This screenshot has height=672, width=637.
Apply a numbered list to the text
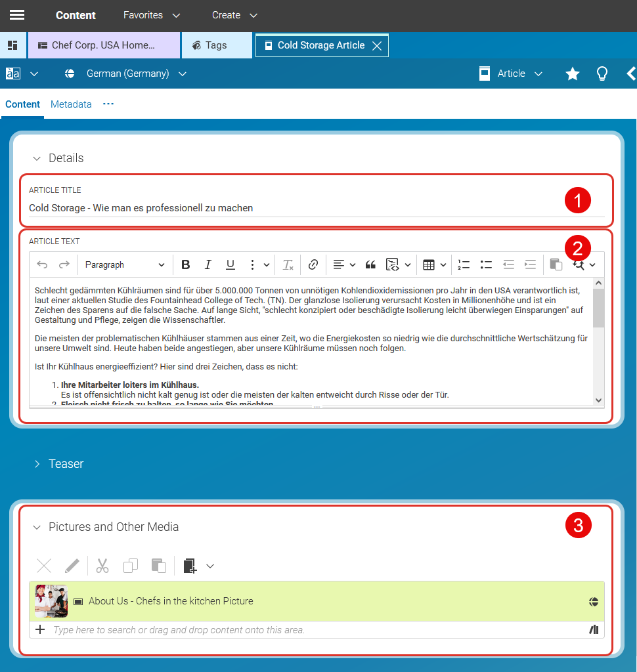point(464,264)
